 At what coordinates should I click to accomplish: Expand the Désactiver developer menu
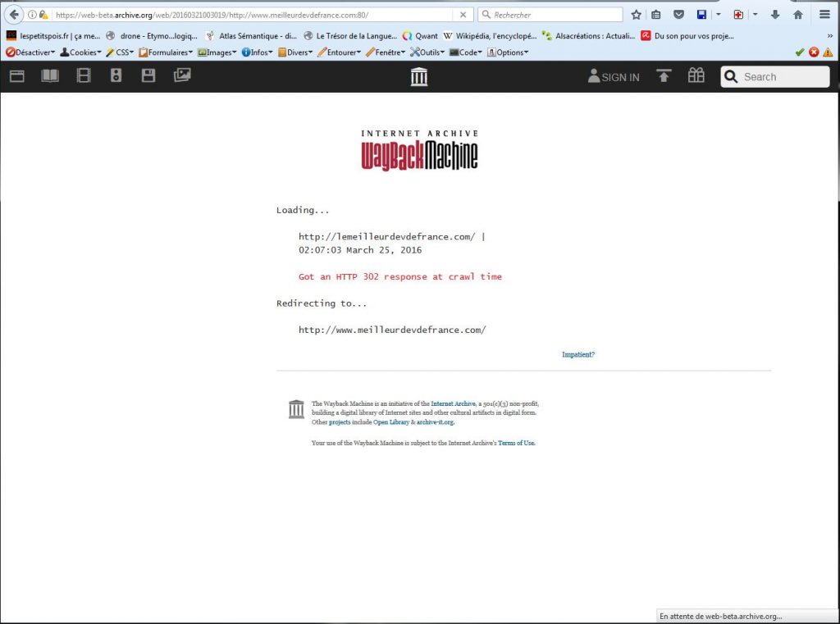tap(30, 52)
